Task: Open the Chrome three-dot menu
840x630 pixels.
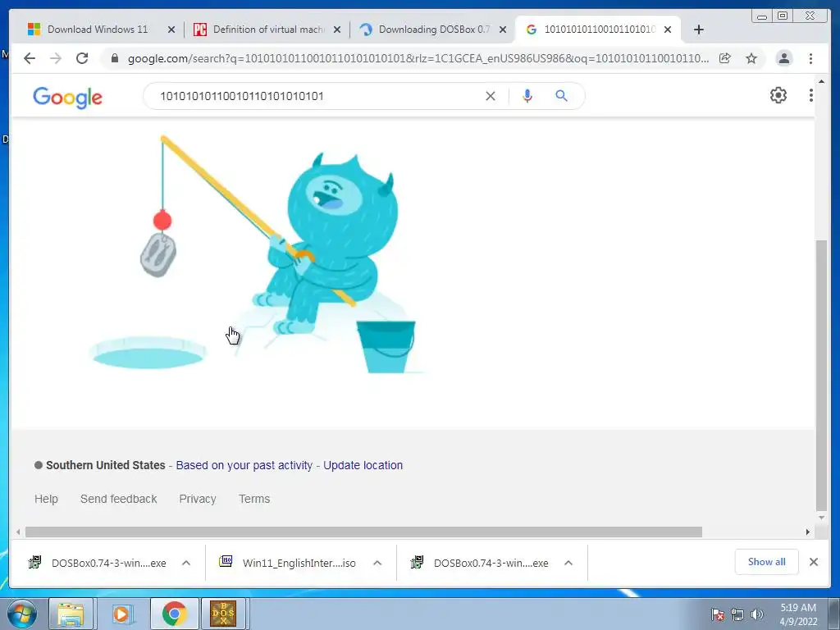Action: 811,58
